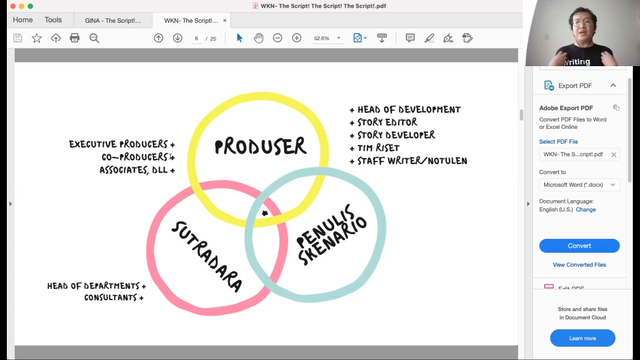Viewport: 640px width, 360px height.
Task: Click the document vertical scrollbar thumb
Action: [x=521, y=115]
